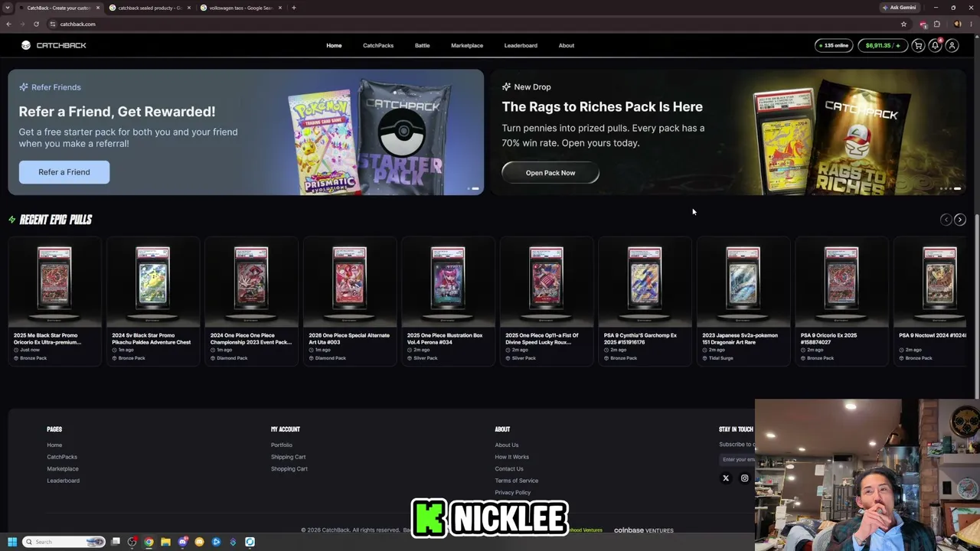Open the About nav item
980x551 pixels.
pos(567,45)
